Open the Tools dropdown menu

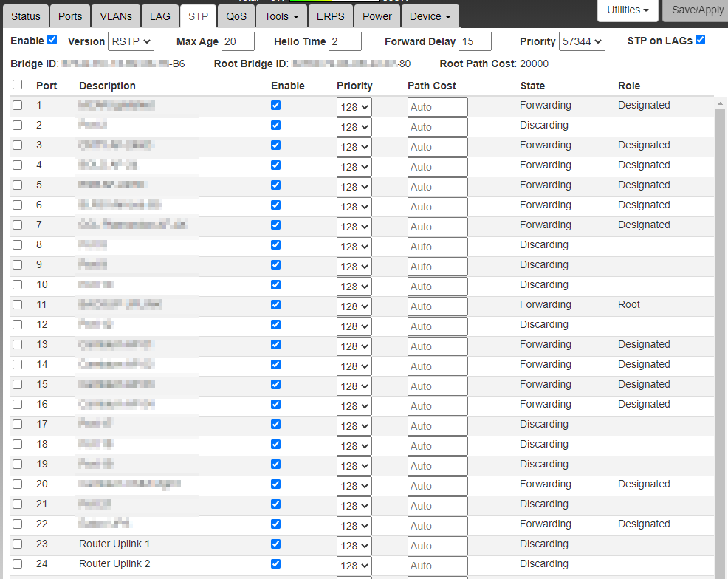click(281, 16)
